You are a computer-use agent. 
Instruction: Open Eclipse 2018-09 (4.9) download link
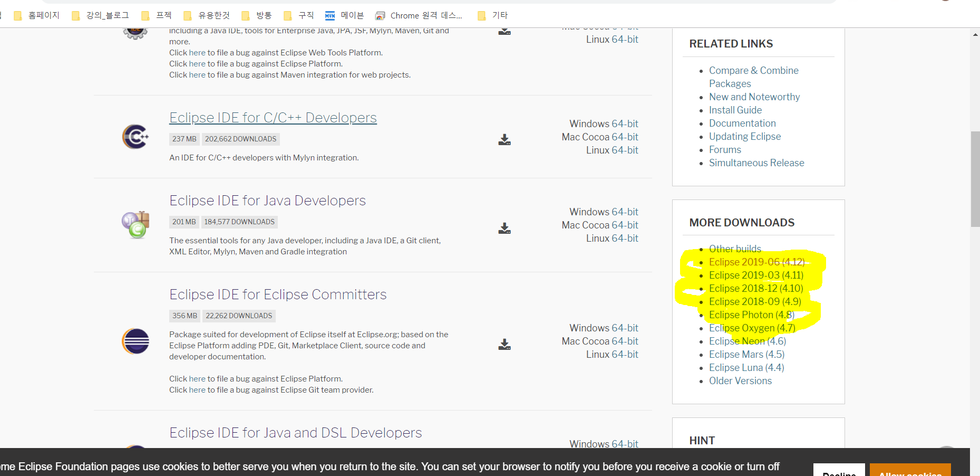click(755, 301)
